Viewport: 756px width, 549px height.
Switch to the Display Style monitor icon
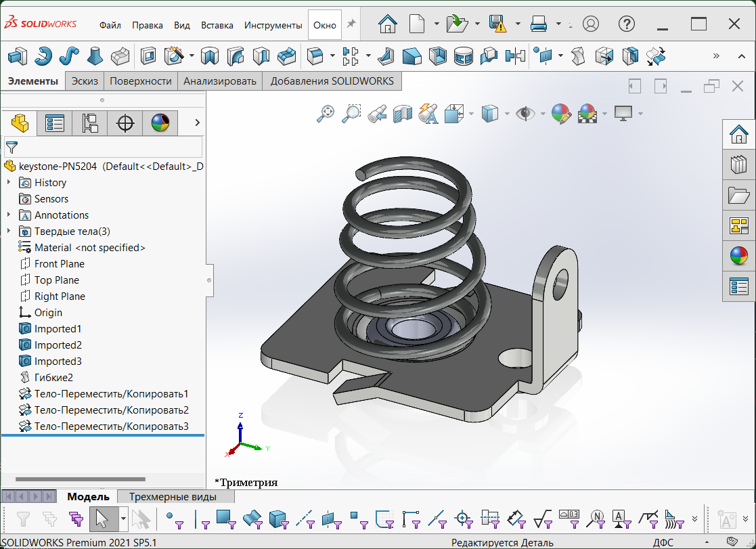[x=622, y=113]
